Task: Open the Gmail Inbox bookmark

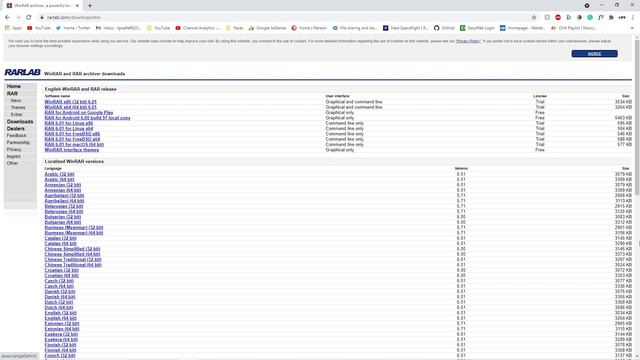Action: [x=118, y=28]
